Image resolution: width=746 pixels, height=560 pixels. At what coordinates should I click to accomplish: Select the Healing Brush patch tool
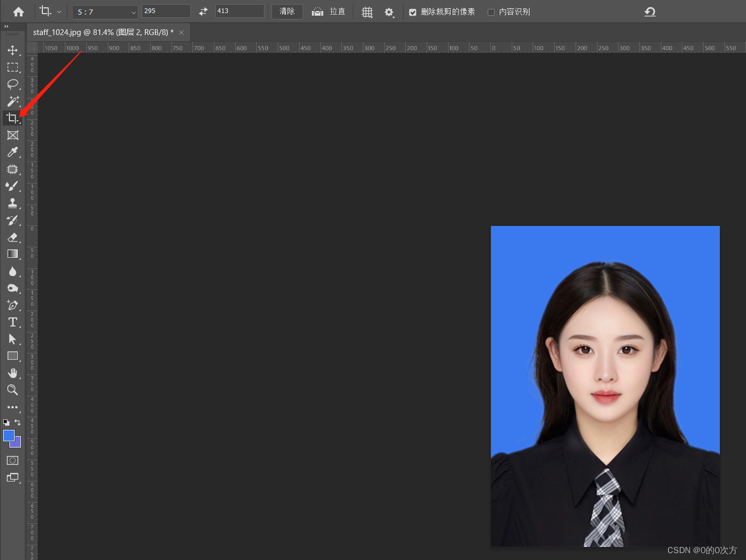[x=13, y=169]
